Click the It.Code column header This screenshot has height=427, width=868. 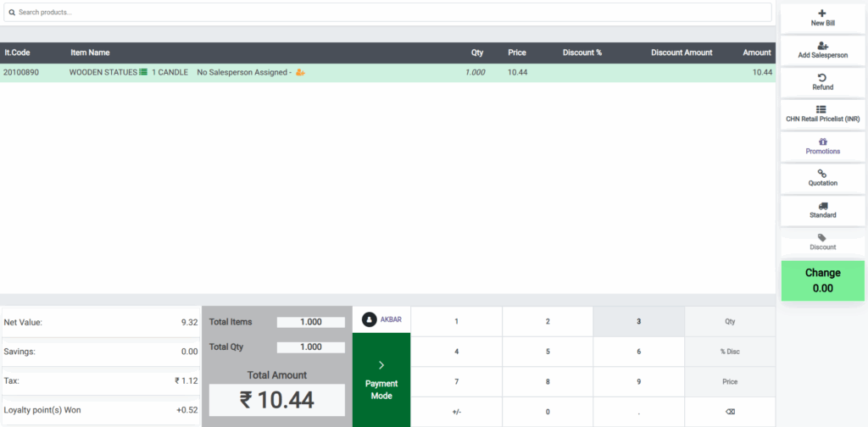point(17,53)
